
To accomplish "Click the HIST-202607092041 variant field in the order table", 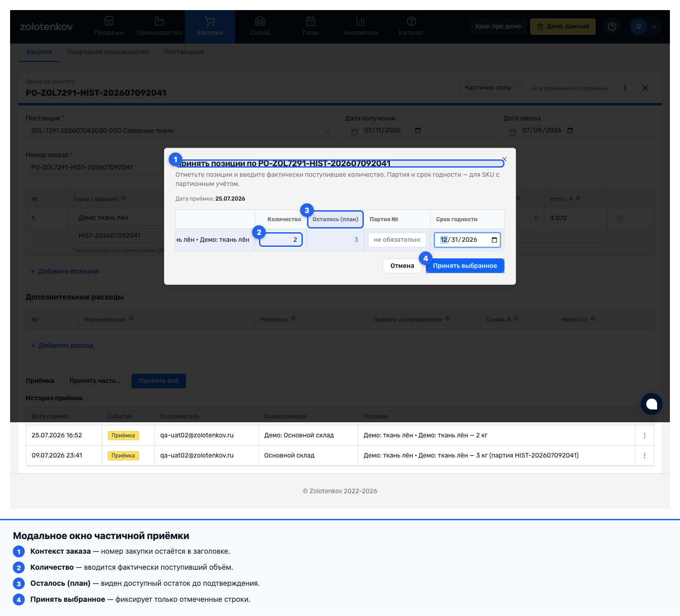I will (118, 235).
